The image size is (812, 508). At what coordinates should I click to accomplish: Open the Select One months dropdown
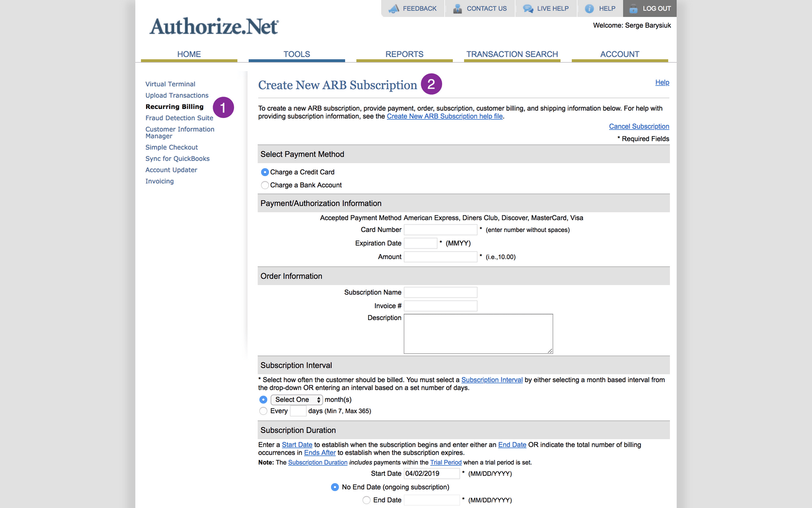click(297, 400)
